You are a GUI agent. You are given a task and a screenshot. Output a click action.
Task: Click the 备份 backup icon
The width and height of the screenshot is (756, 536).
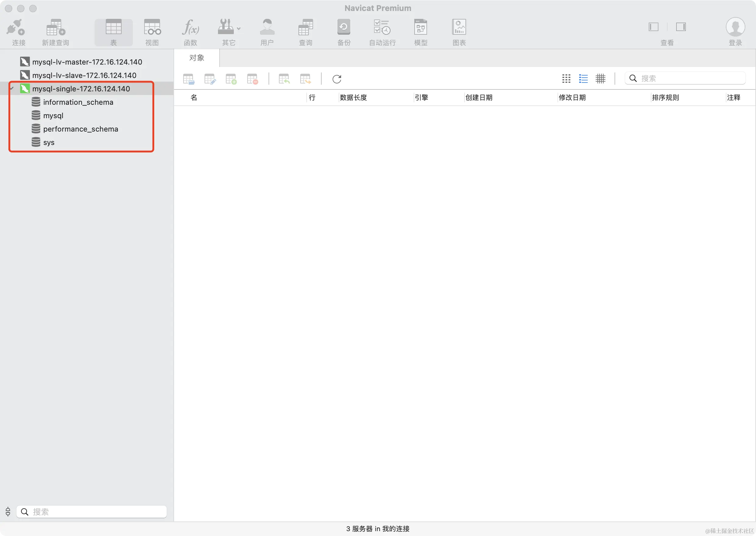pyautogui.click(x=344, y=27)
